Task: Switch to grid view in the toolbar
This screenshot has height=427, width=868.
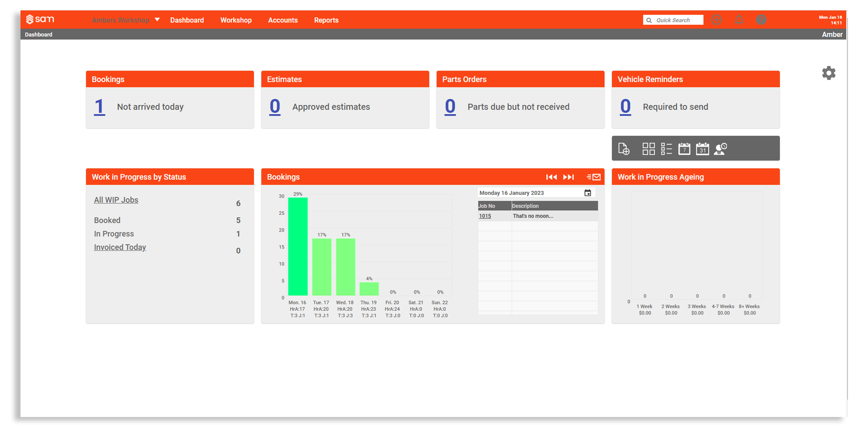Action: tap(648, 148)
